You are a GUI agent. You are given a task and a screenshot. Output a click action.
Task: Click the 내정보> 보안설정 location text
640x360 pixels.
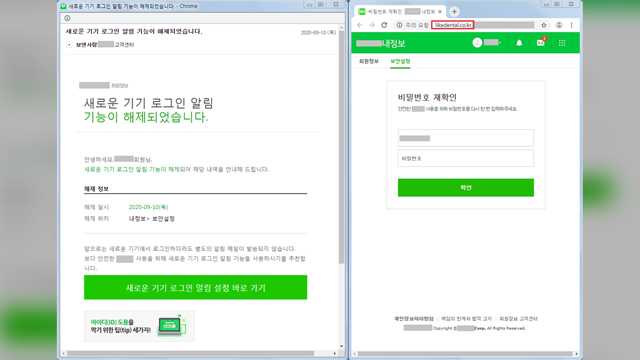[x=152, y=219]
